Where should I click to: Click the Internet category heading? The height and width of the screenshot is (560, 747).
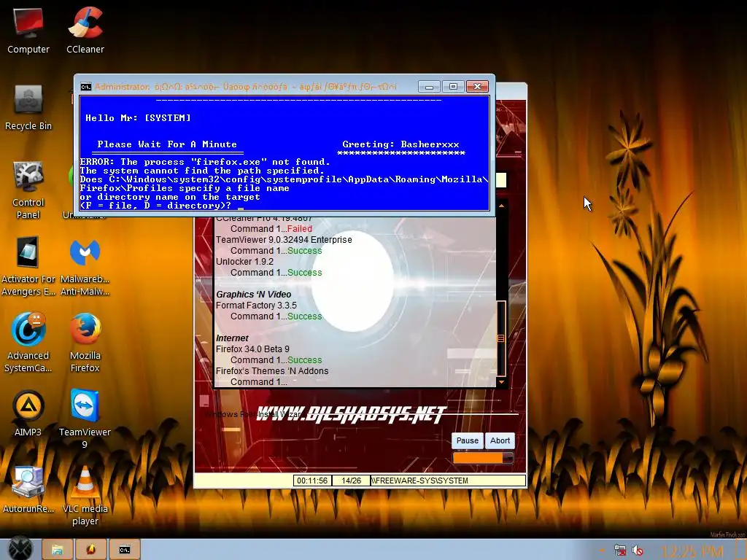click(232, 338)
